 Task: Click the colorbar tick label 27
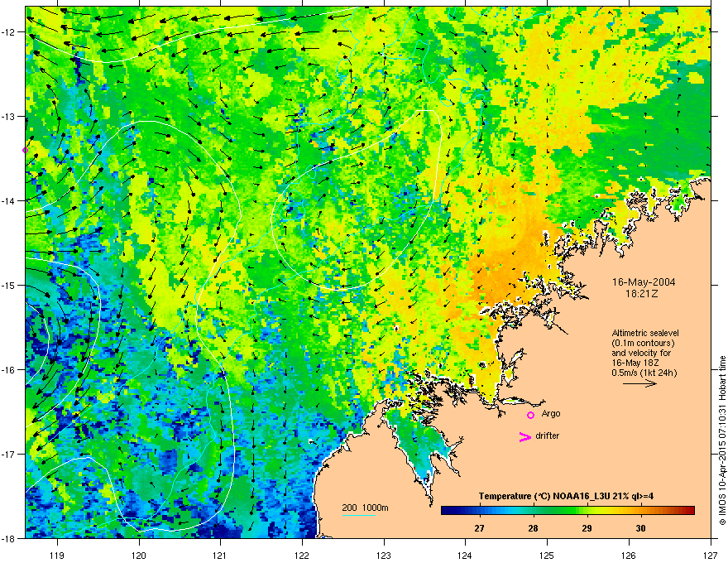pos(479,528)
